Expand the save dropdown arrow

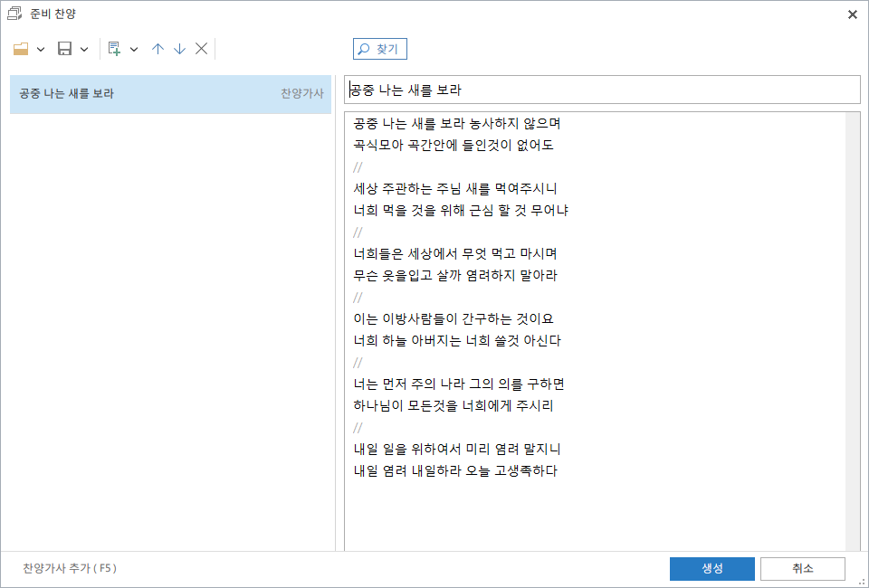click(84, 49)
